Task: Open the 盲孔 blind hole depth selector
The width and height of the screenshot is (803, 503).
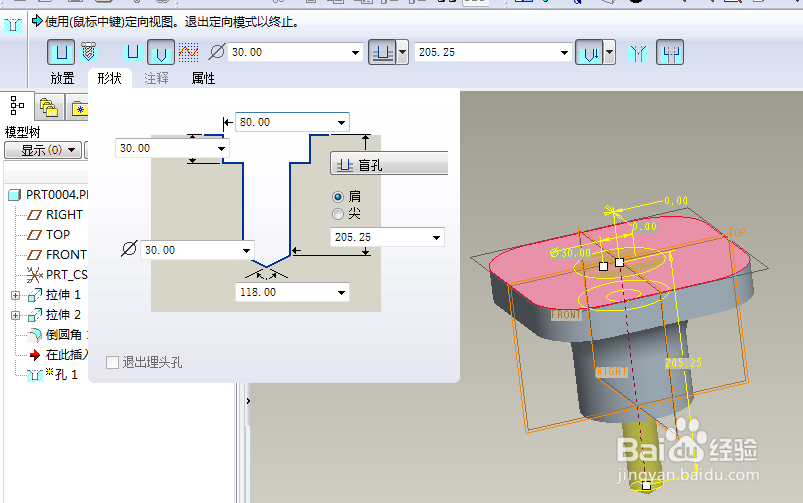Action: 389,165
